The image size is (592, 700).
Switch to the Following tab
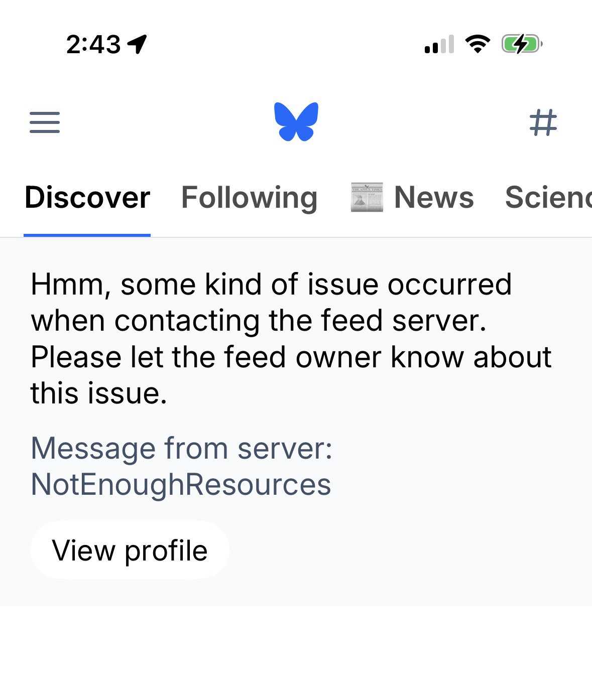click(249, 197)
